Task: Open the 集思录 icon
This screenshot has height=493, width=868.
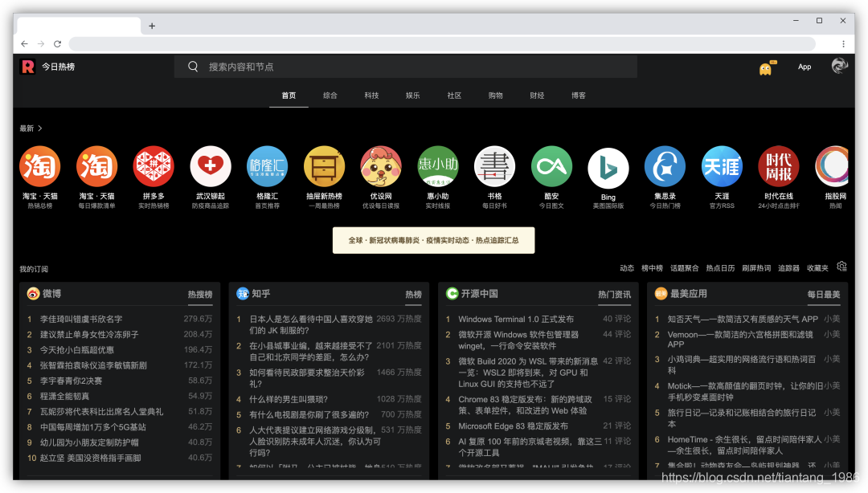Action: [x=665, y=166]
